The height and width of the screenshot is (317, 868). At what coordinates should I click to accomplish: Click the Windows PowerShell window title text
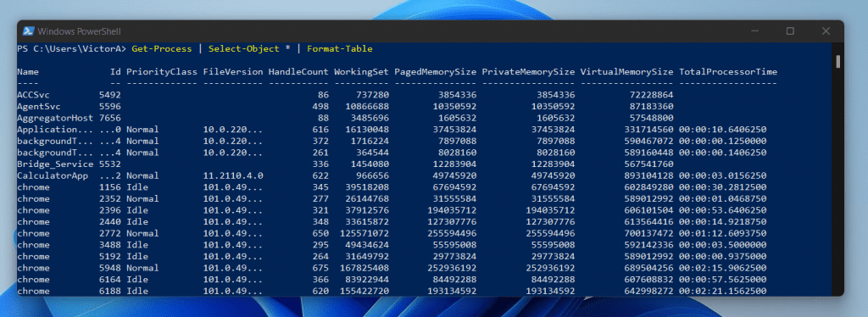[x=79, y=31]
